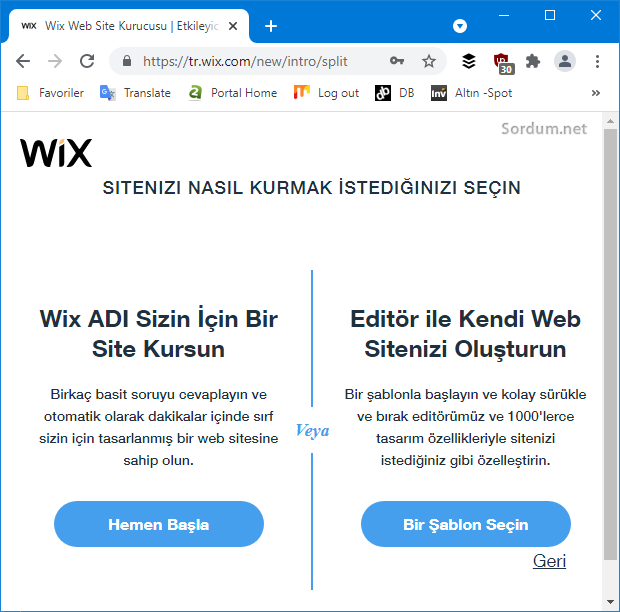
Task: Open the Portal Home bookmark
Action: [232, 93]
